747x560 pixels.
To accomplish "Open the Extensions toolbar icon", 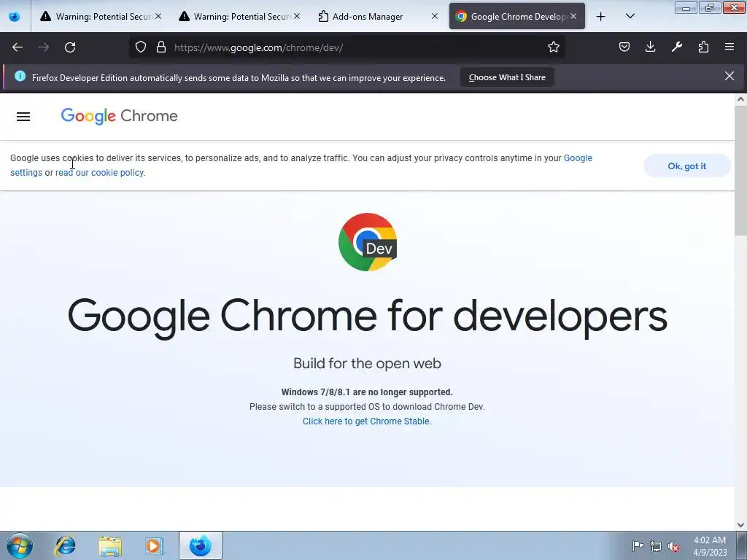I will [x=703, y=47].
